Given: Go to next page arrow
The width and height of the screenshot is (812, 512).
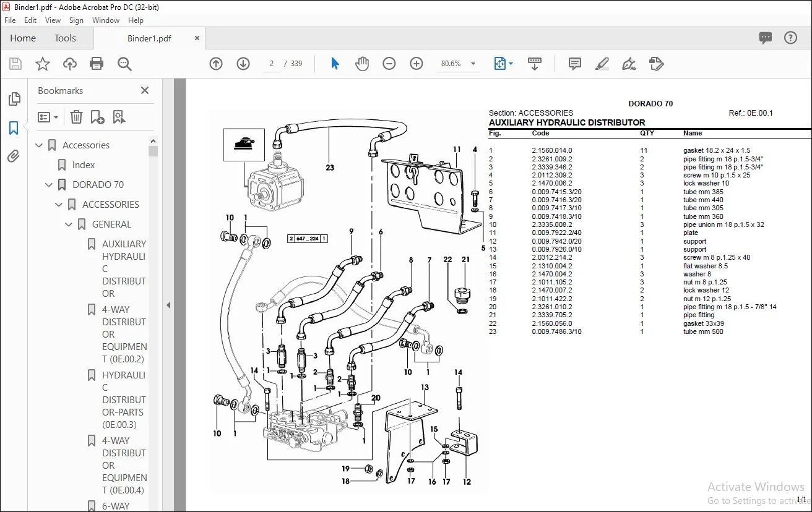Looking at the screenshot, I should point(243,64).
